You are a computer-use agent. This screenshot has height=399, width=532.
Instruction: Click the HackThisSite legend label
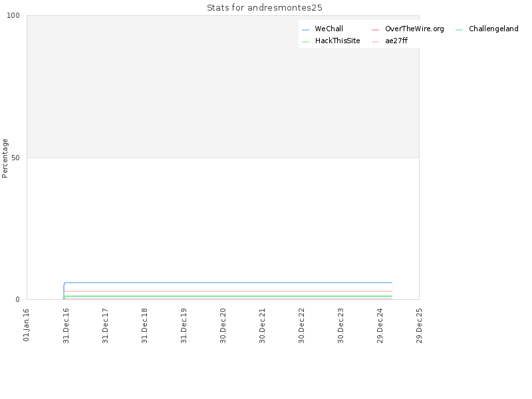[337, 41]
